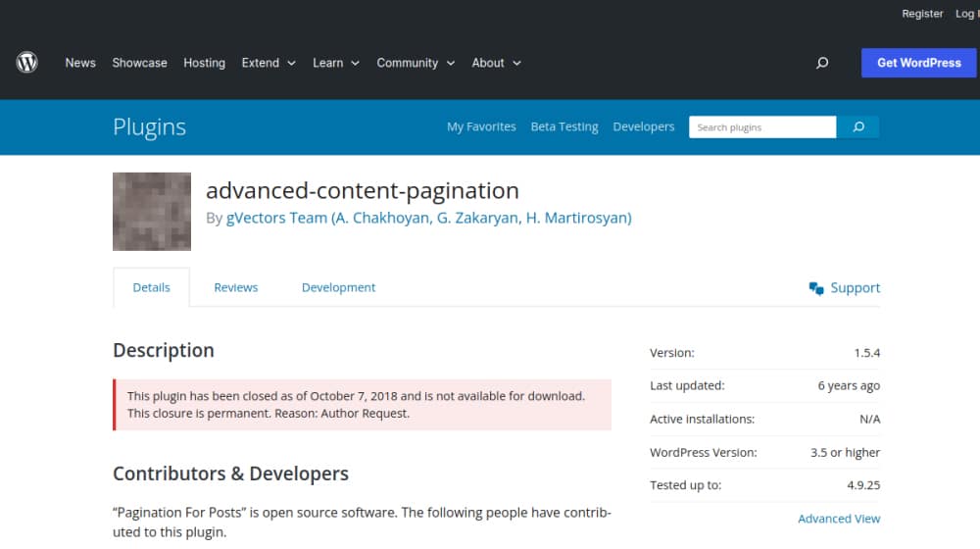Switch to the Development tab
Viewport: 980px width, 549px height.
pyautogui.click(x=339, y=287)
